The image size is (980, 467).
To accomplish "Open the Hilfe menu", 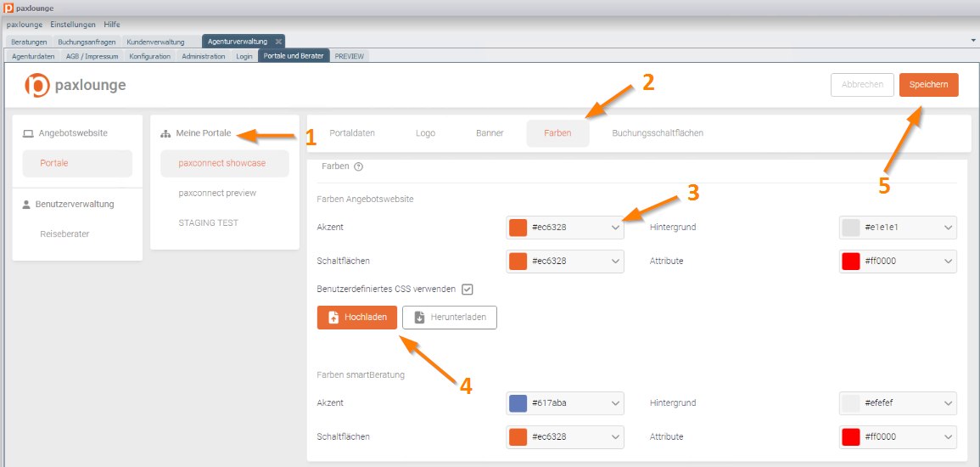I will point(112,25).
